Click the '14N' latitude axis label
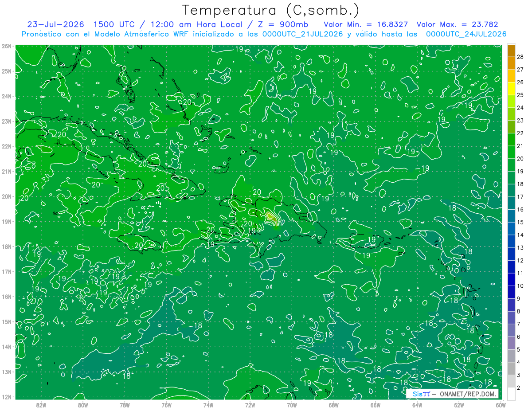Image resolution: width=532 pixels, height=411 pixels. 6,347
